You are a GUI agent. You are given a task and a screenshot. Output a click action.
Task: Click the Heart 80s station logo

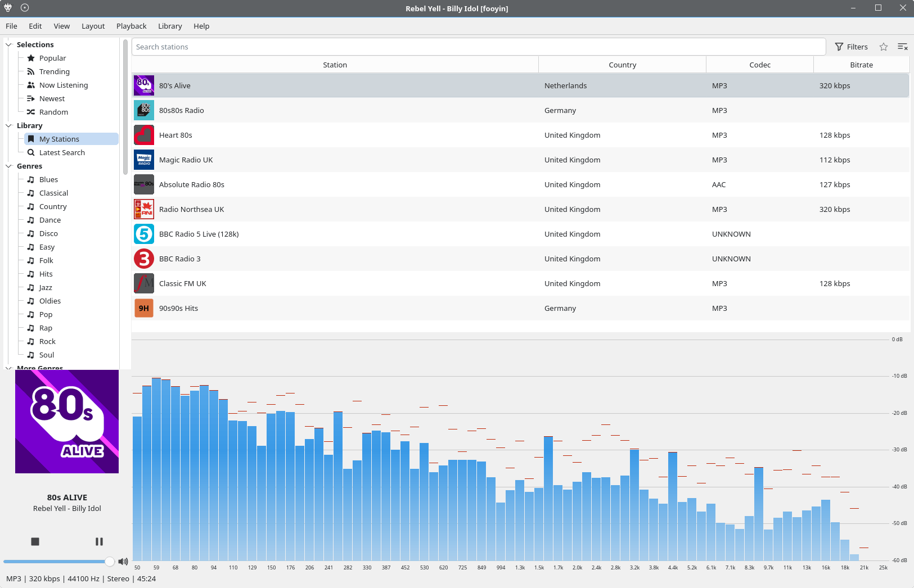point(144,135)
